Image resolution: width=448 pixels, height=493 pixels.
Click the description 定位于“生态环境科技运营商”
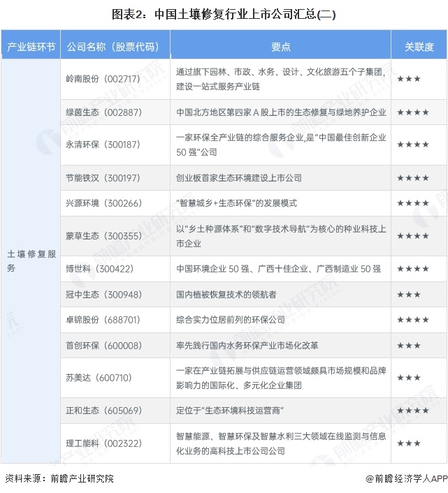[230, 411]
